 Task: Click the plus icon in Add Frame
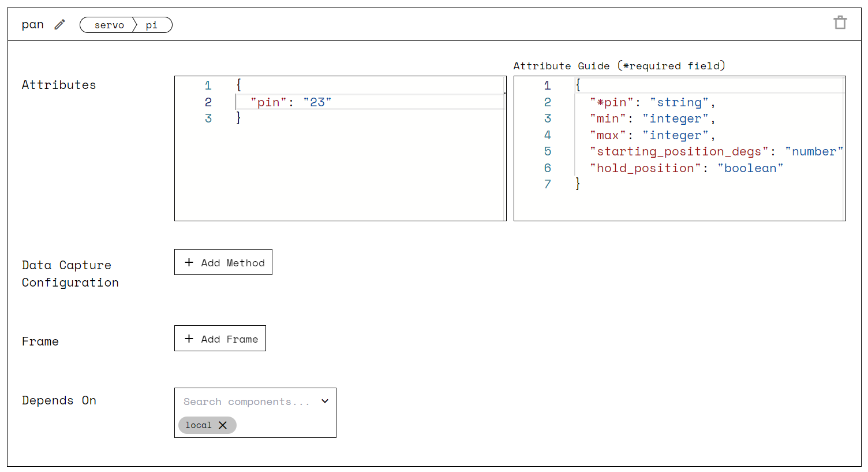189,339
